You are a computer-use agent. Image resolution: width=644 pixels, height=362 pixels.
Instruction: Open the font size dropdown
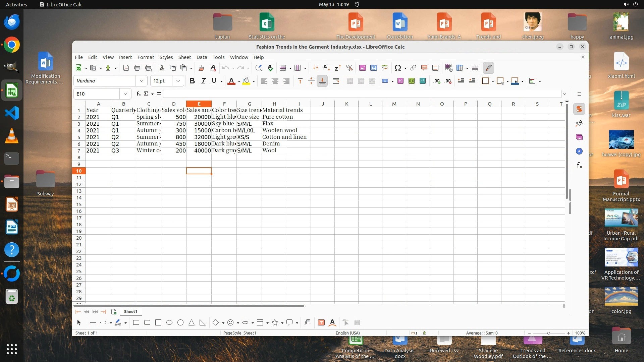[x=178, y=81]
